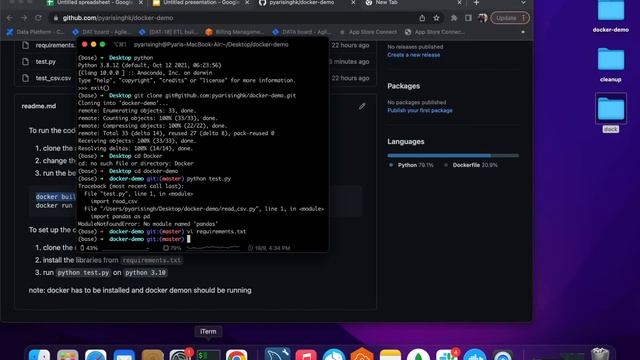Toggle Chrome side panel icon
The image size is (640, 360).
468,18
